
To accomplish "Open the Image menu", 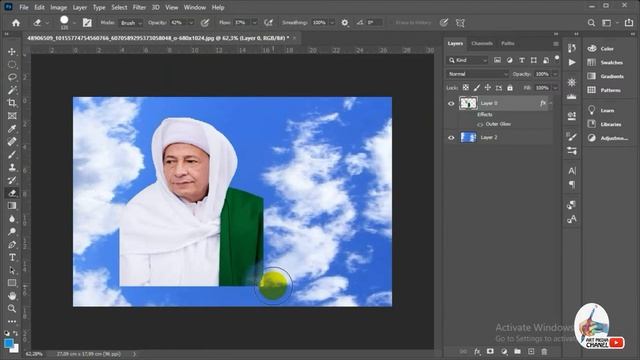I will 58,7.
